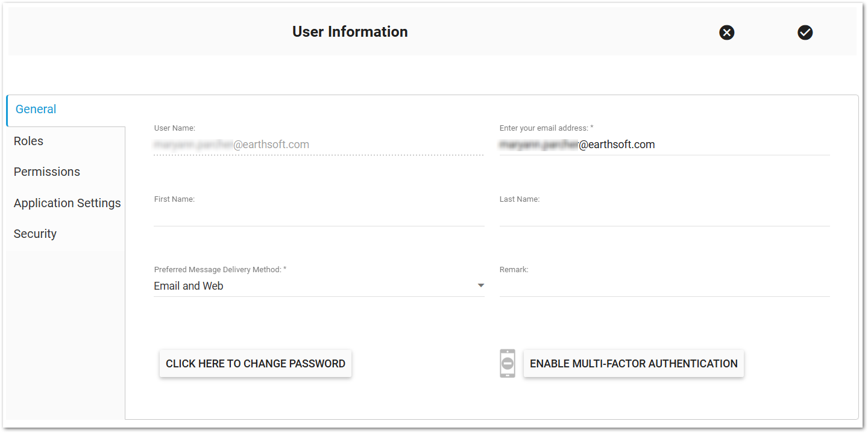Open the Permissions tab
This screenshot has height=433, width=868.
pos(46,172)
